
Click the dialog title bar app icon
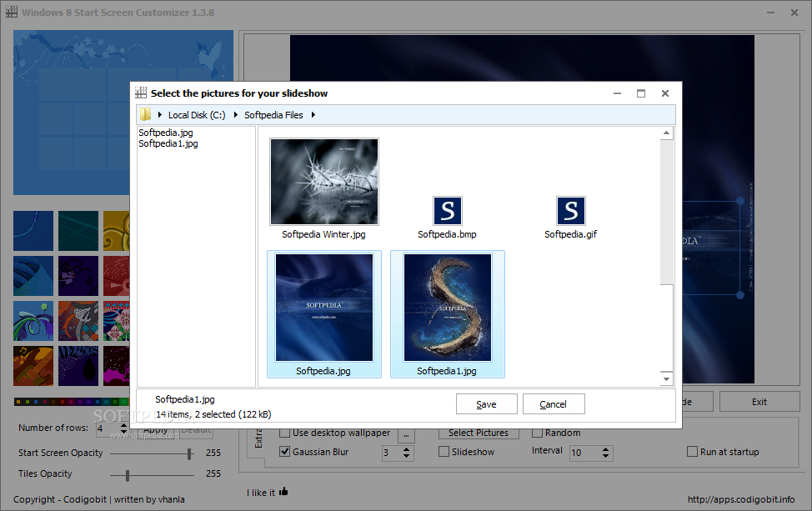pos(141,93)
